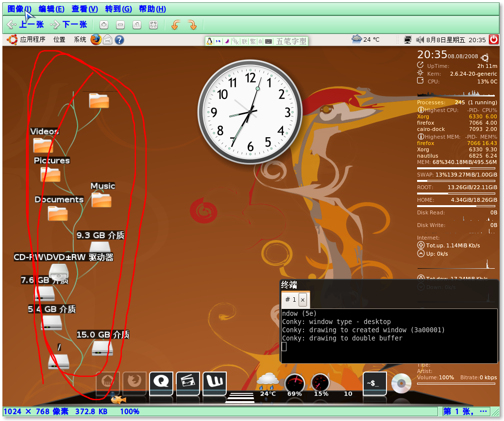
Task: Click the 69% gauge in dock
Action: (x=295, y=385)
